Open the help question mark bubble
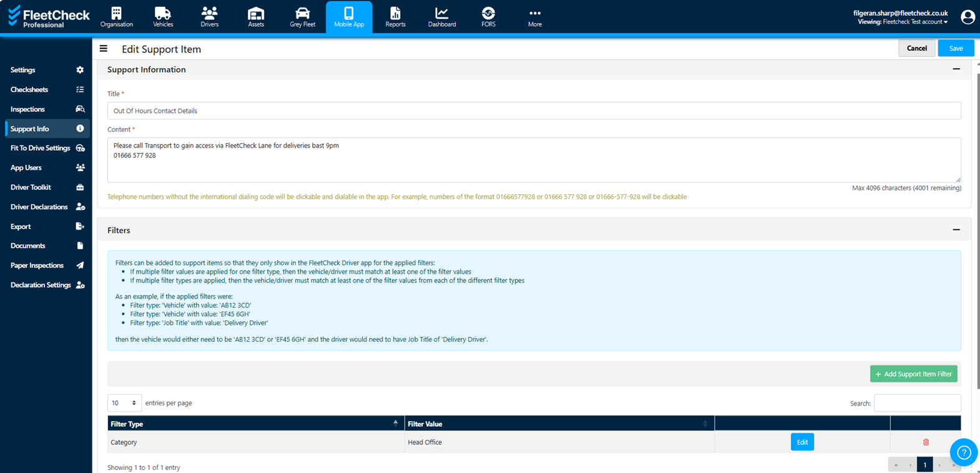Image resolution: width=980 pixels, height=473 pixels. pos(964,452)
